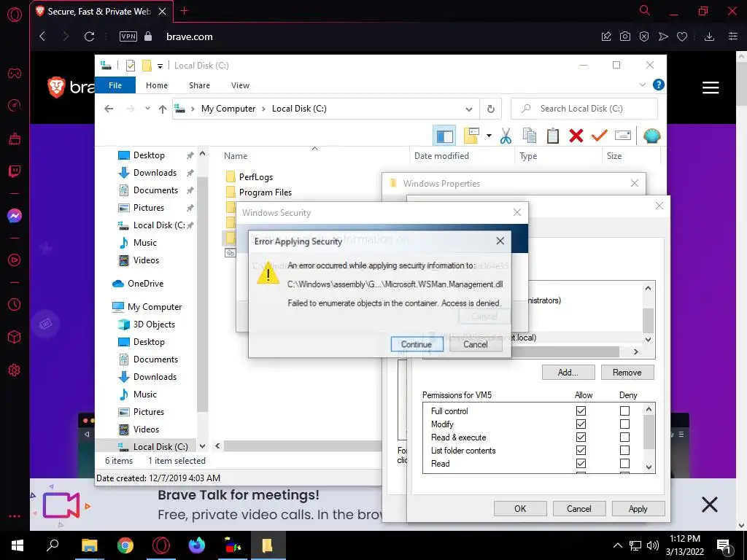This screenshot has height=560, width=747.
Task: Click Apply in permissions dialog
Action: (x=638, y=508)
